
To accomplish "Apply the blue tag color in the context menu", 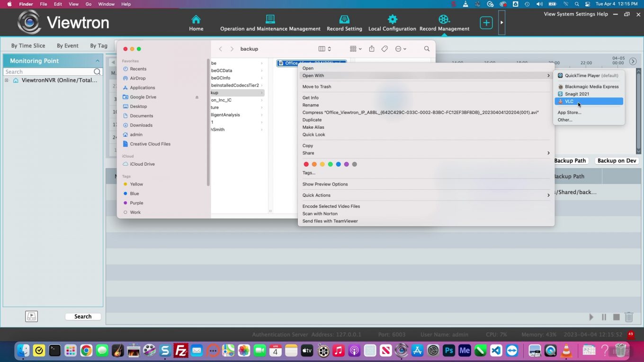I will click(x=338, y=164).
